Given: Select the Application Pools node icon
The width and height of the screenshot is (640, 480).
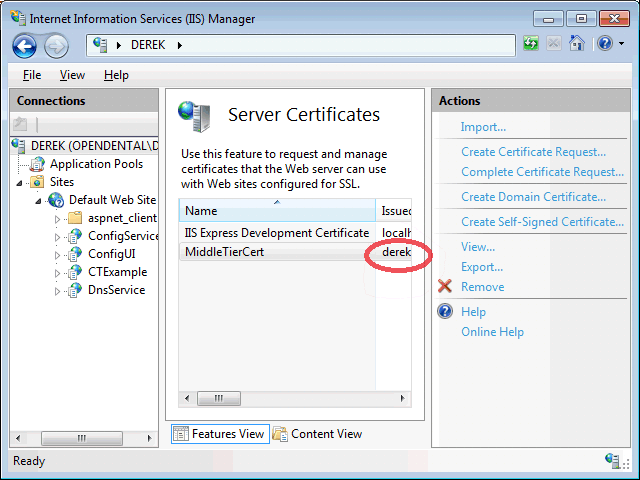Looking at the screenshot, I should point(37,164).
